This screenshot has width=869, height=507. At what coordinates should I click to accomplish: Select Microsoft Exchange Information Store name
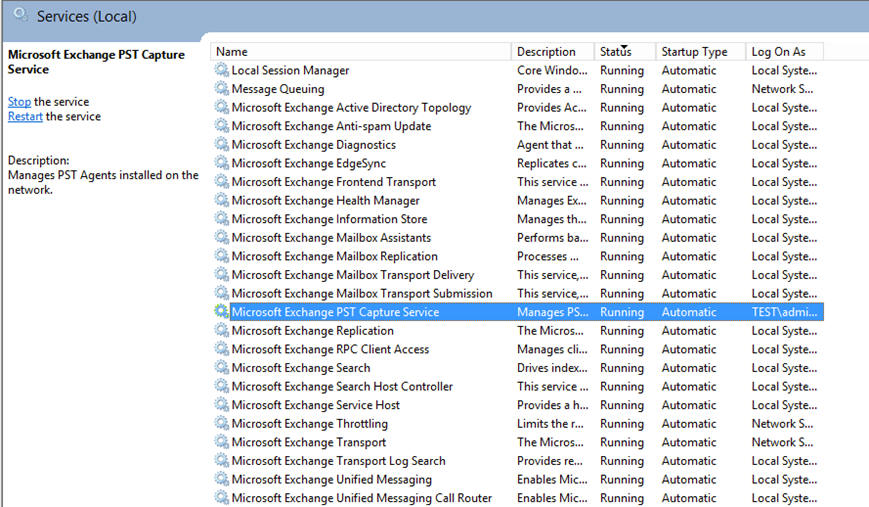point(329,219)
